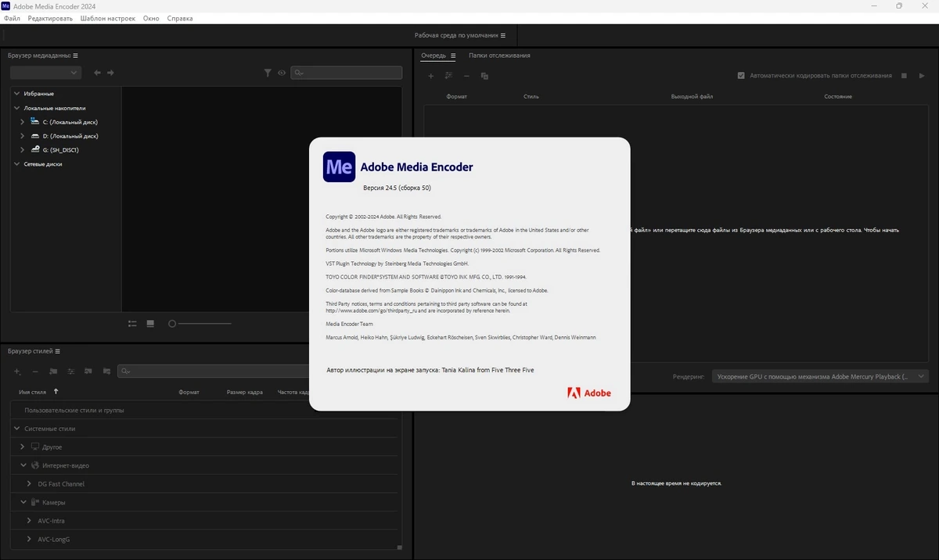Screen dimensions: 939x560
Task: Collapse the Камеры preset group
Action: tap(23, 502)
